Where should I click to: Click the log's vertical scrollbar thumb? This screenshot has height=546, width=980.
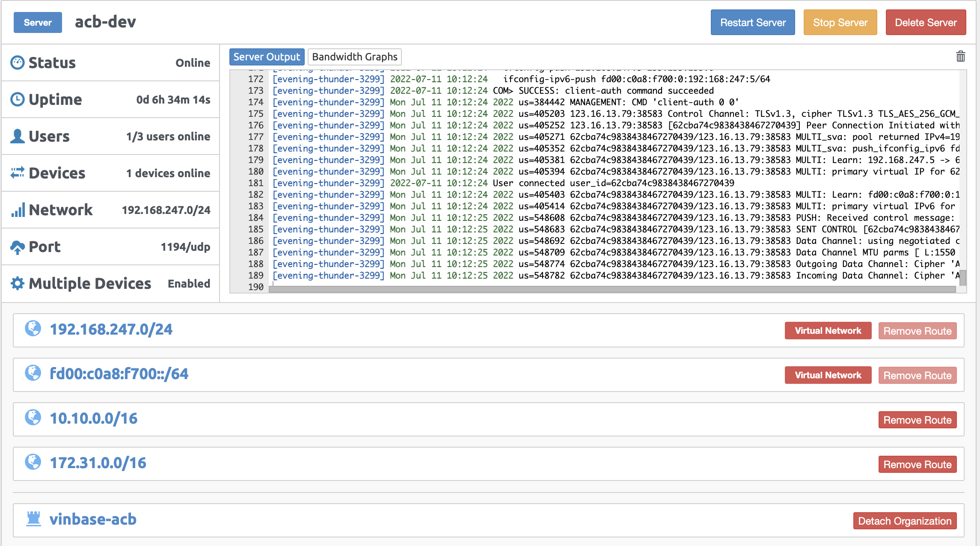point(963,278)
